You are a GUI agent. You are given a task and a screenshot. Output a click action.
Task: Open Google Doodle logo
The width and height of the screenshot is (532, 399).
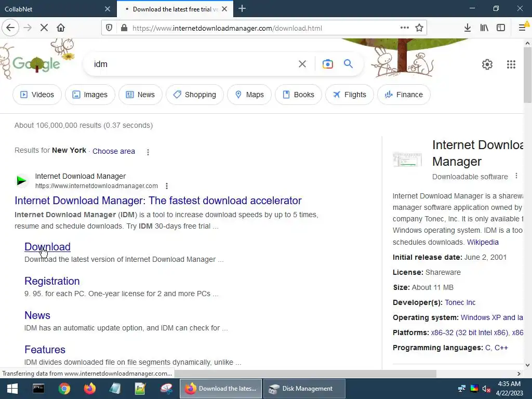pos(36,63)
